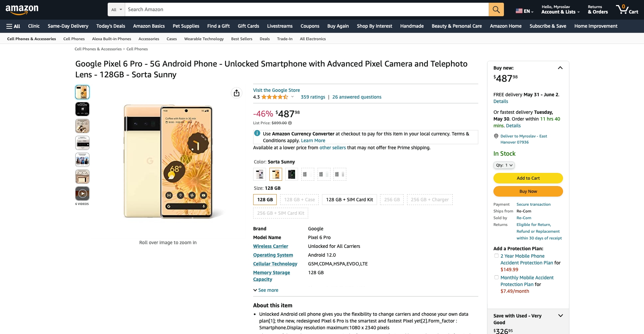Viewport: 644px width, 334px height.
Task: Click the Amazon logo
Action: pyautogui.click(x=22, y=9)
